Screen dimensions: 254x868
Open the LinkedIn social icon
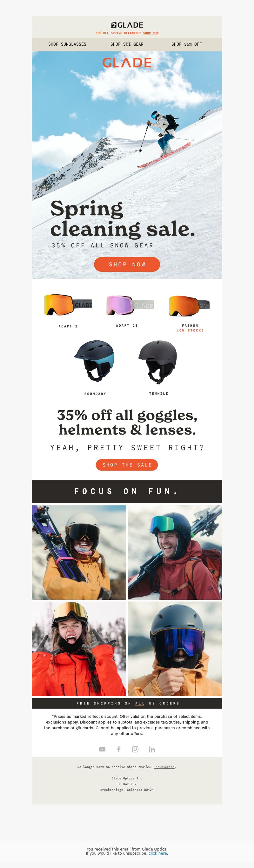point(152,749)
